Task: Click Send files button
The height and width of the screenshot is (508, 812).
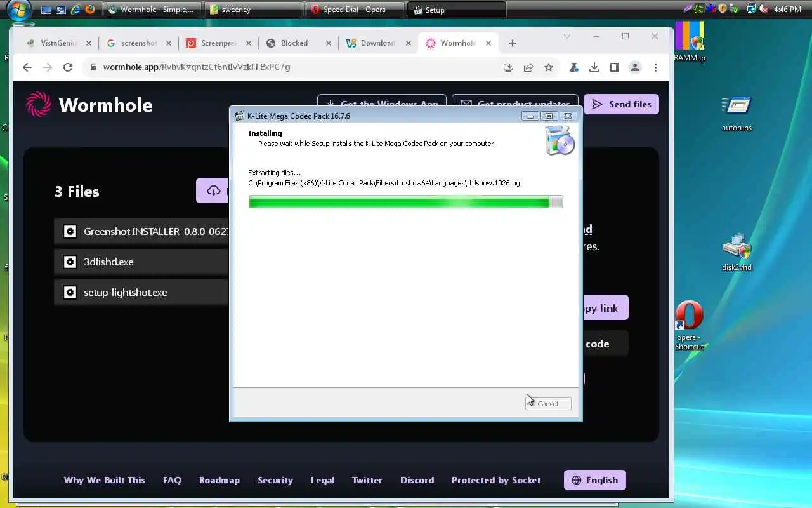Action: tap(621, 104)
